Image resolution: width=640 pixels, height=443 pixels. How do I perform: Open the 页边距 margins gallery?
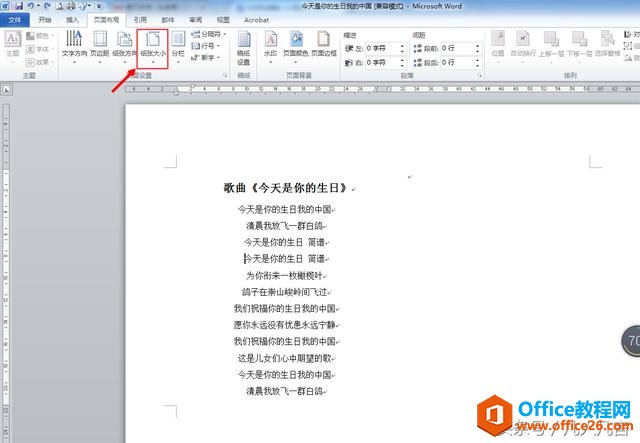point(100,43)
